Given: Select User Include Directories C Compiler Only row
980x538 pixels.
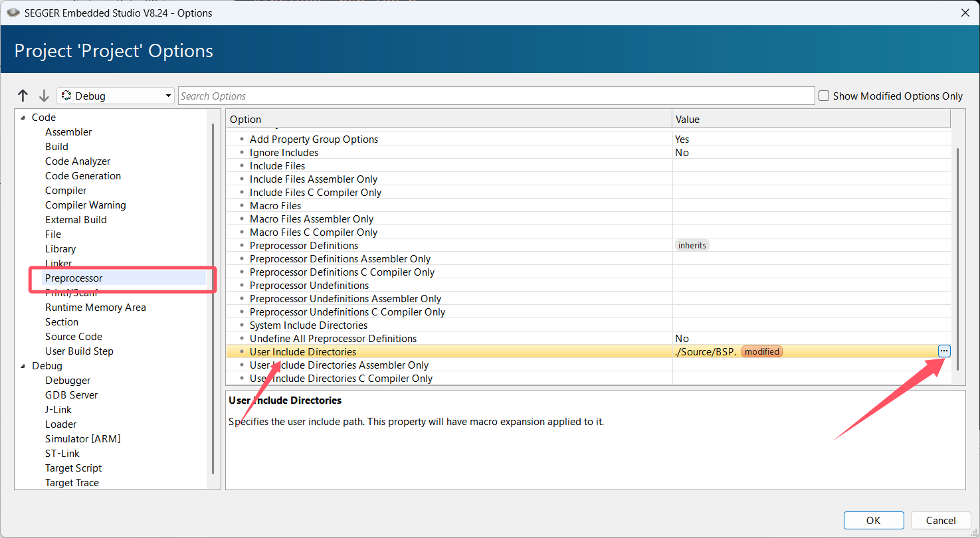Looking at the screenshot, I should click(589, 379).
